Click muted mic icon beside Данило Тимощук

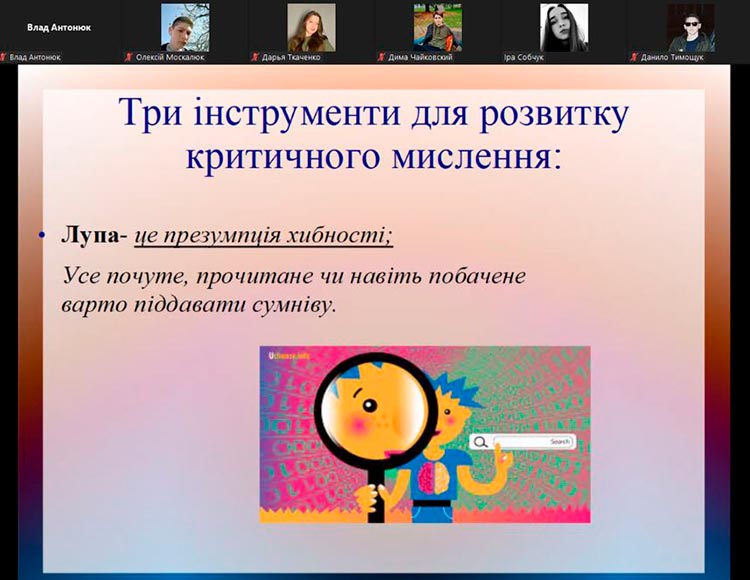click(633, 57)
